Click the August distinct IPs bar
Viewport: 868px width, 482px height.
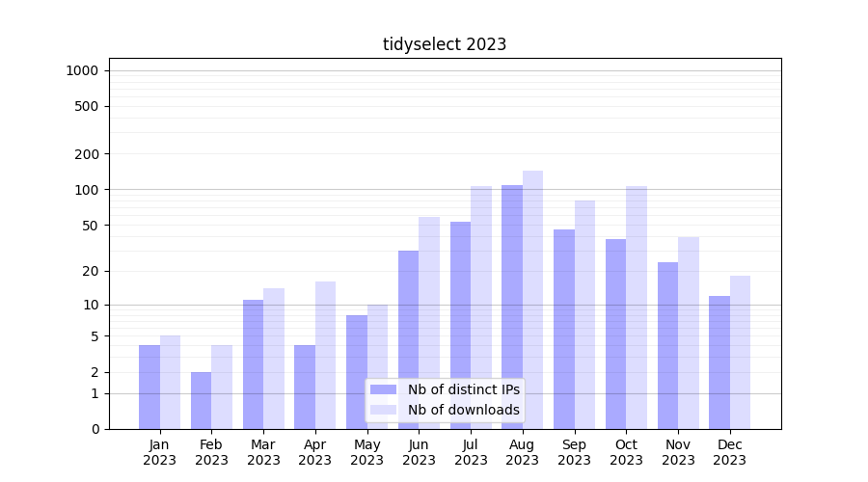(x=512, y=307)
